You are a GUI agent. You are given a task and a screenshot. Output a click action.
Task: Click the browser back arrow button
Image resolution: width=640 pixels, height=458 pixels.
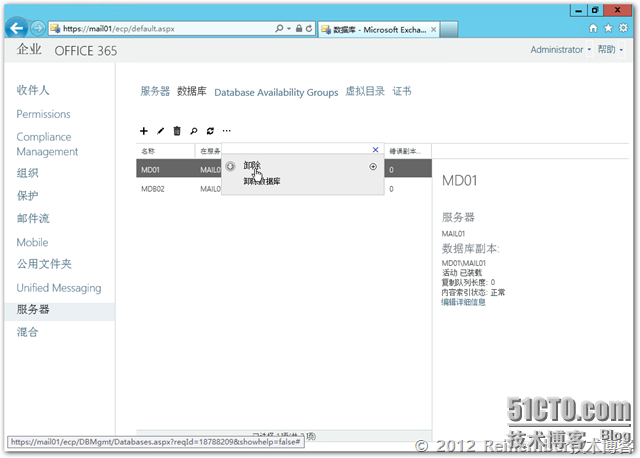pyautogui.click(x=17, y=28)
